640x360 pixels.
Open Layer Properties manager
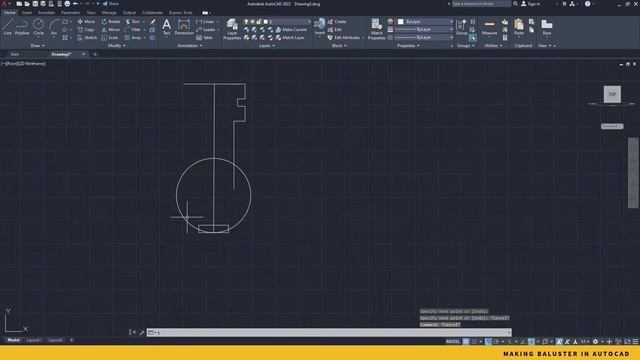[232, 29]
